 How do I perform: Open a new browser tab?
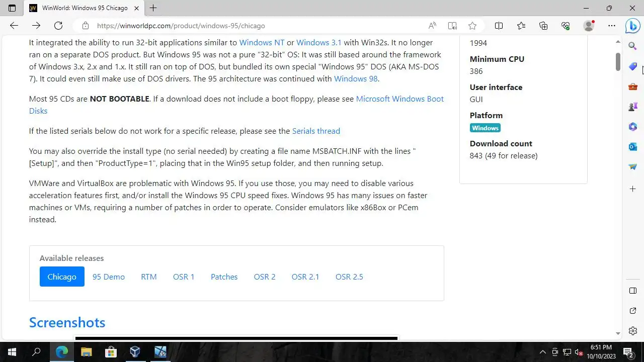pos(153,8)
